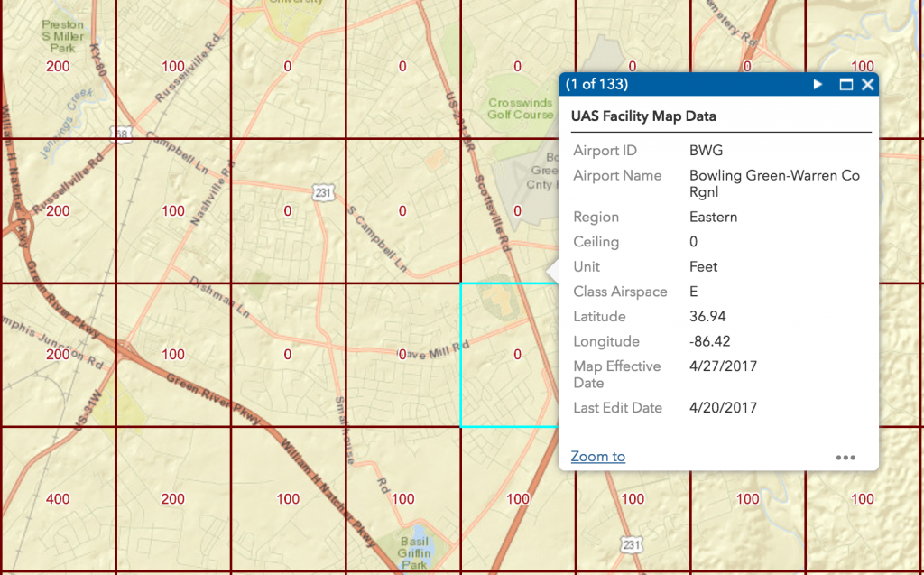The image size is (924, 575).
Task: Click the Preston S Miller Park label
Action: (x=63, y=37)
